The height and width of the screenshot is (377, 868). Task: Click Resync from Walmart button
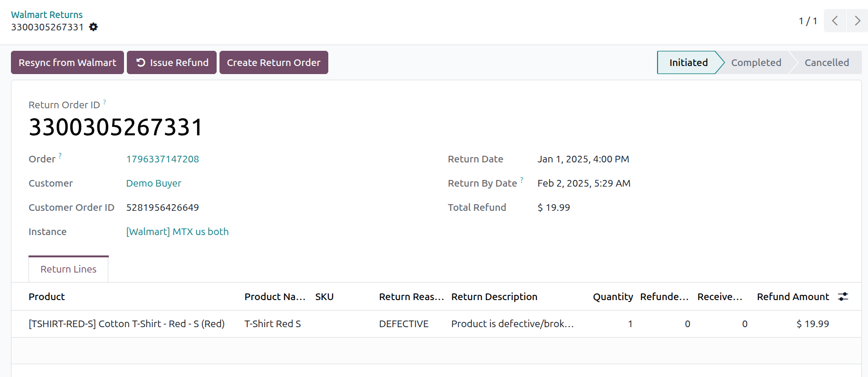point(67,63)
